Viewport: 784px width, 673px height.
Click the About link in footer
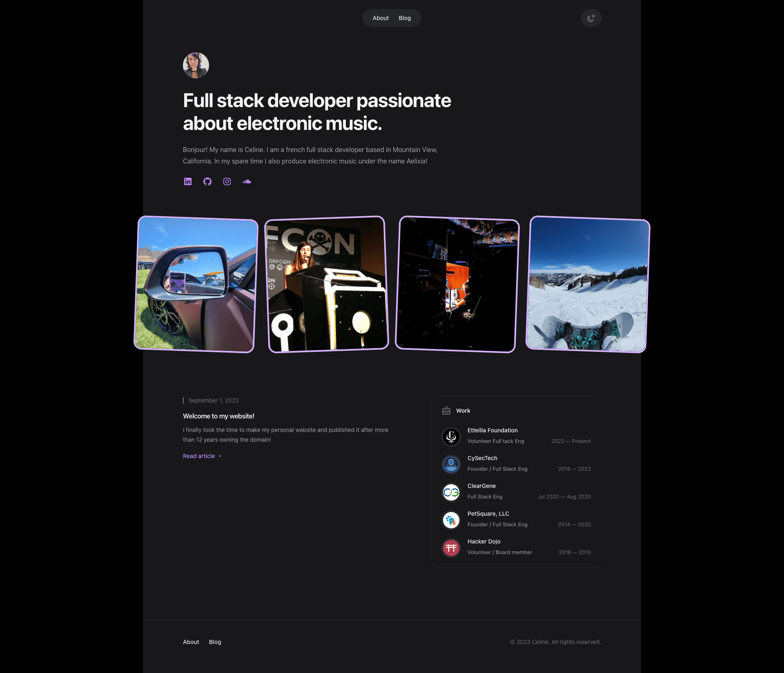[x=191, y=642]
